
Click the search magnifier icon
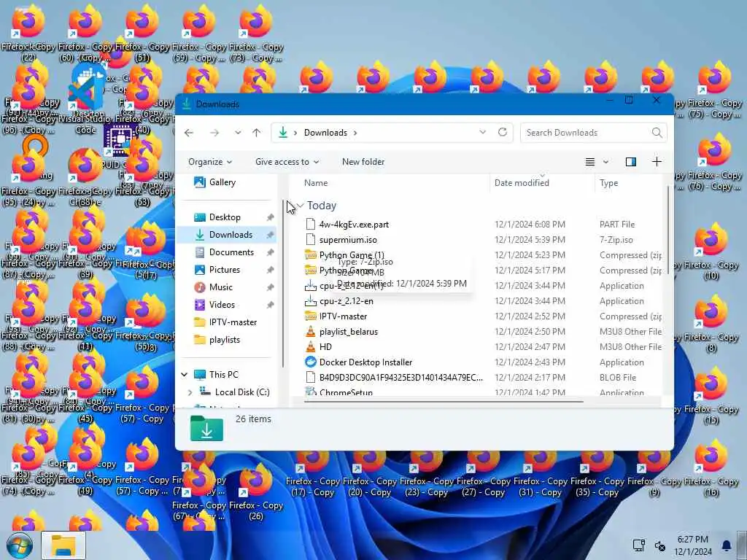[657, 133]
